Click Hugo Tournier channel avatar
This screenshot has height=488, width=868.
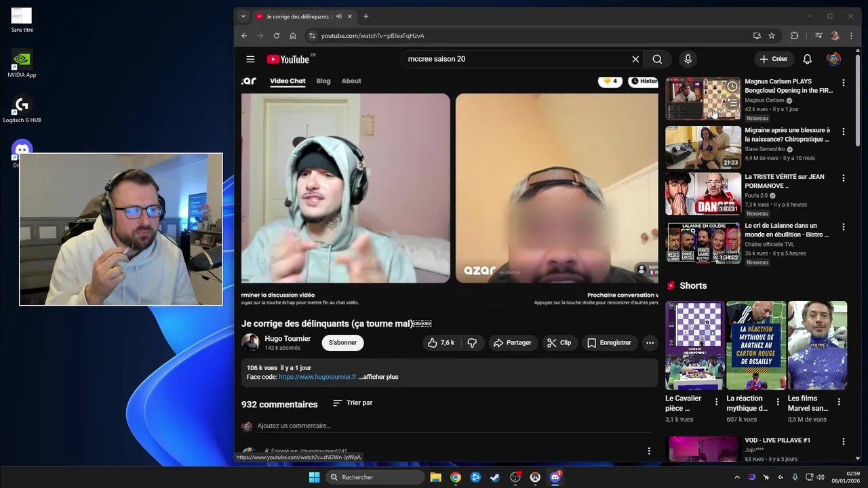coord(250,343)
